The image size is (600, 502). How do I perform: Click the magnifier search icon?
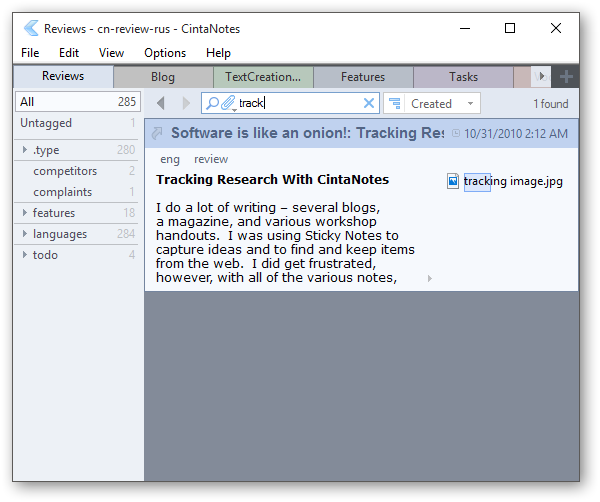212,103
